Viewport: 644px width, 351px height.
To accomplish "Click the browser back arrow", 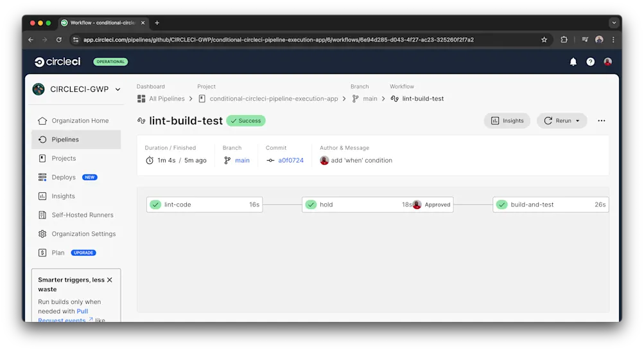I will point(31,40).
